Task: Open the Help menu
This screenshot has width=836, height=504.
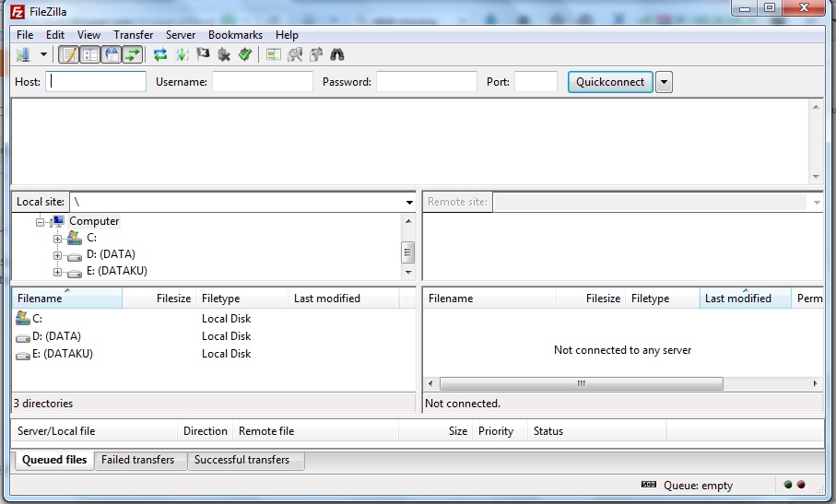Action: (x=287, y=35)
